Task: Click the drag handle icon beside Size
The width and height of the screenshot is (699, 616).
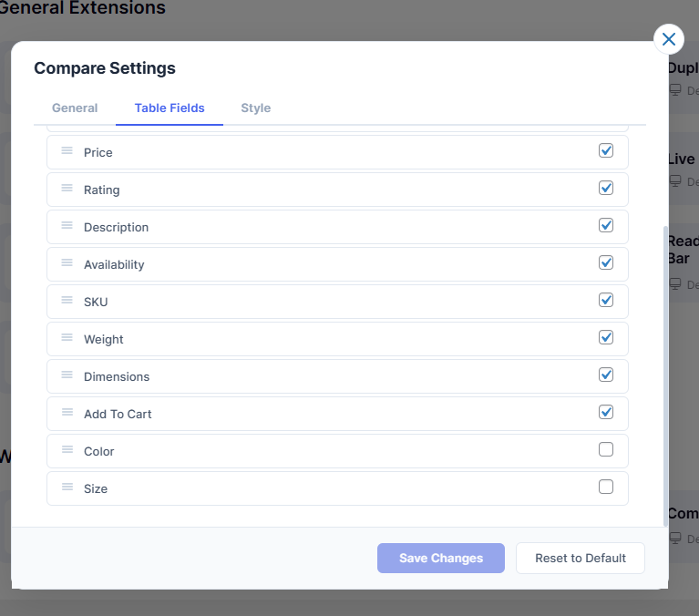Action: click(67, 488)
